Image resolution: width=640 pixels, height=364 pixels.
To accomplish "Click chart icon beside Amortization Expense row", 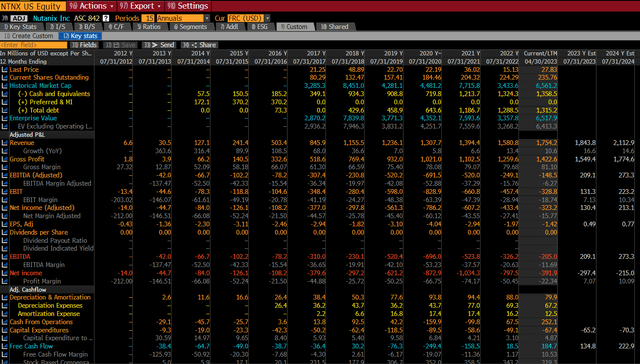I will pyautogui.click(x=4, y=314).
